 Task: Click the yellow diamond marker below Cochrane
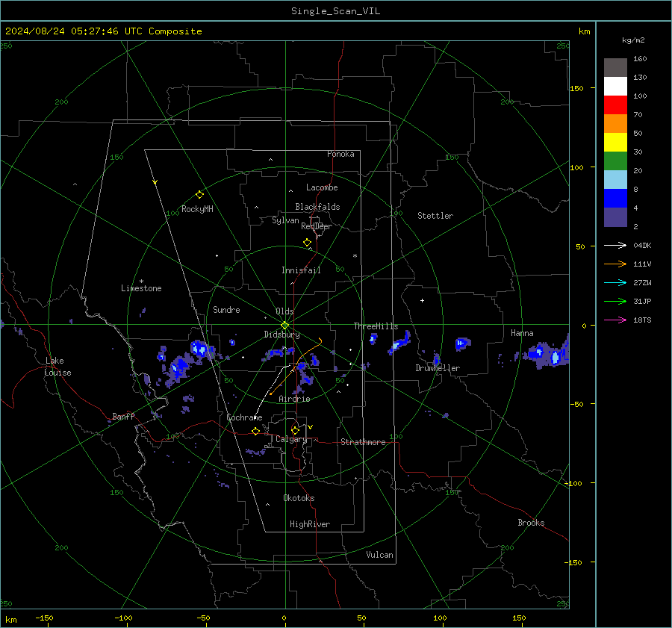[x=255, y=432]
